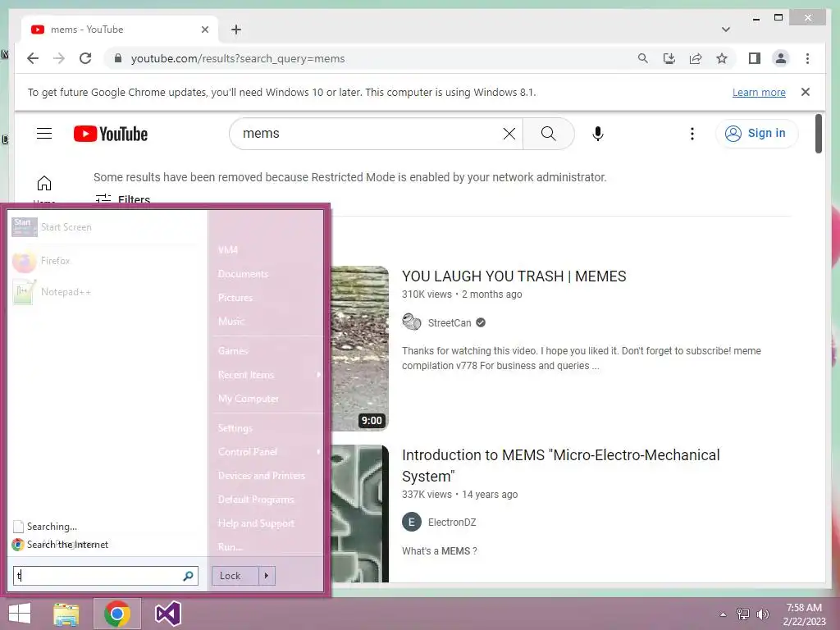Open the Filters option above the results
This screenshot has height=630, width=840.
click(123, 199)
